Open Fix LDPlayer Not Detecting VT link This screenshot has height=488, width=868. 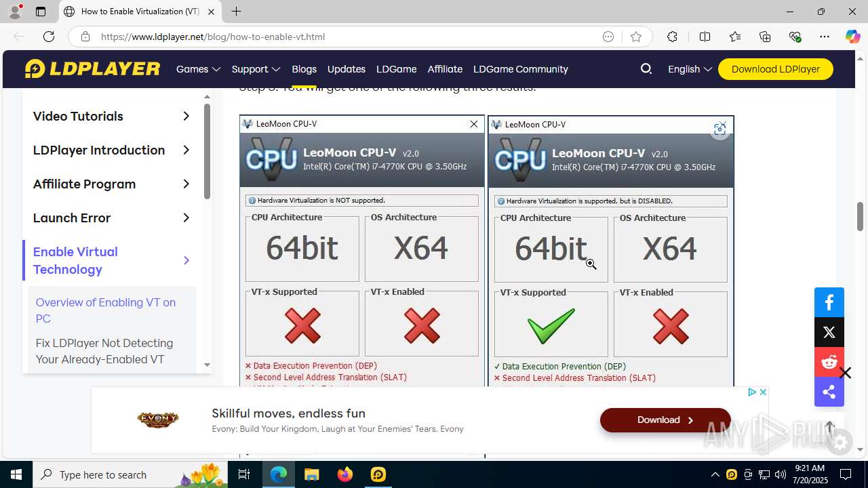coord(104,351)
